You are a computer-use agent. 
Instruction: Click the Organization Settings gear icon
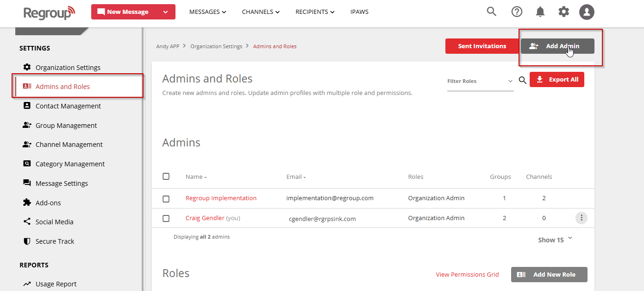click(27, 67)
